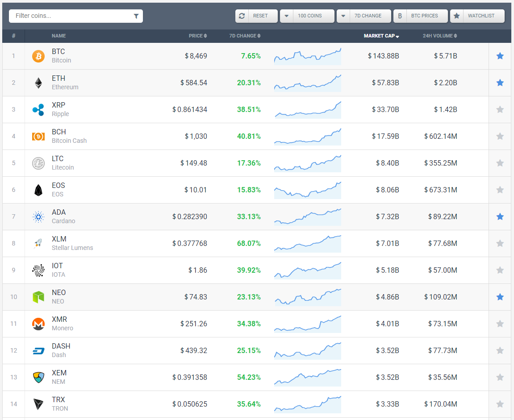Click the Litecoin logo
The height and width of the screenshot is (420, 514).
38,163
